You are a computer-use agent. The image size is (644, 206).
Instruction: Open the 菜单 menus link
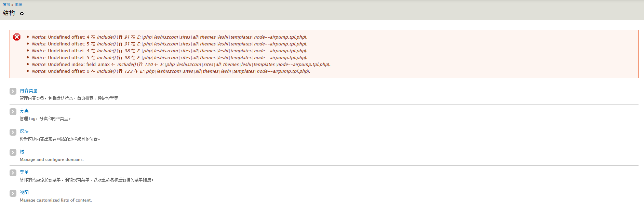click(24, 172)
